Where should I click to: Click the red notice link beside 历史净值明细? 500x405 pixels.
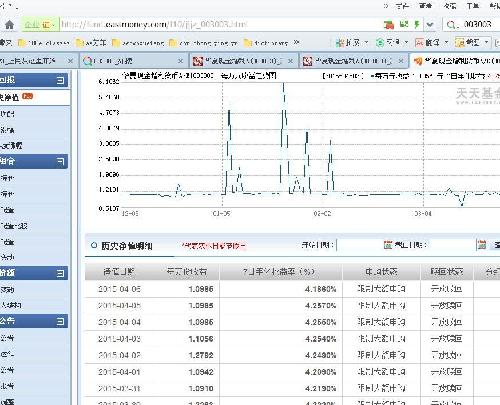(x=214, y=246)
